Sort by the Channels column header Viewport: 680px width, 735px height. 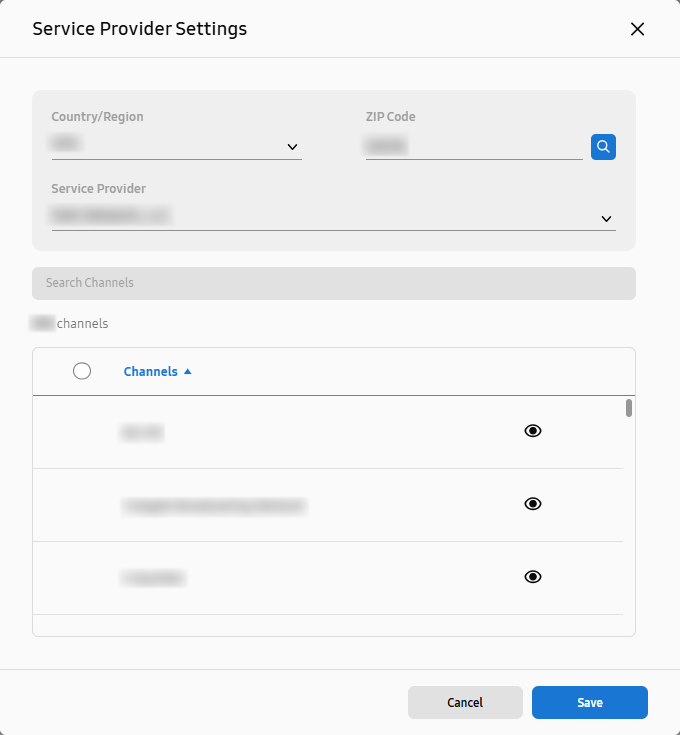150,372
